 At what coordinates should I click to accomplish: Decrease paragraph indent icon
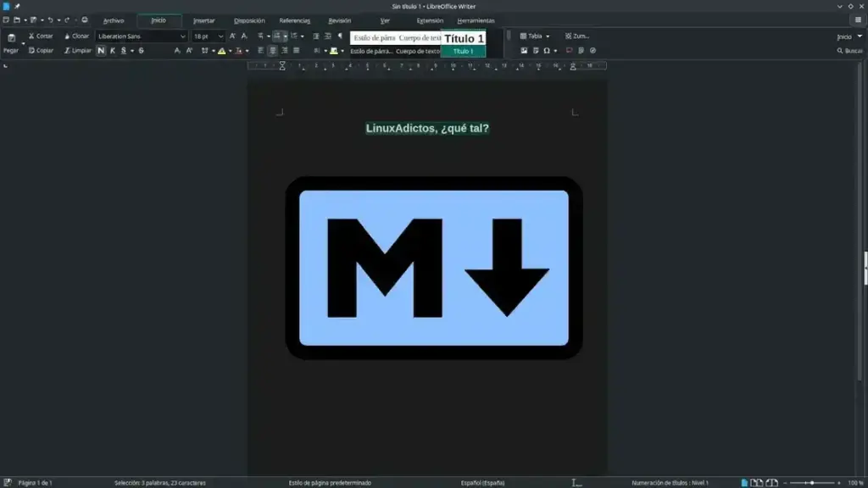pos(328,36)
